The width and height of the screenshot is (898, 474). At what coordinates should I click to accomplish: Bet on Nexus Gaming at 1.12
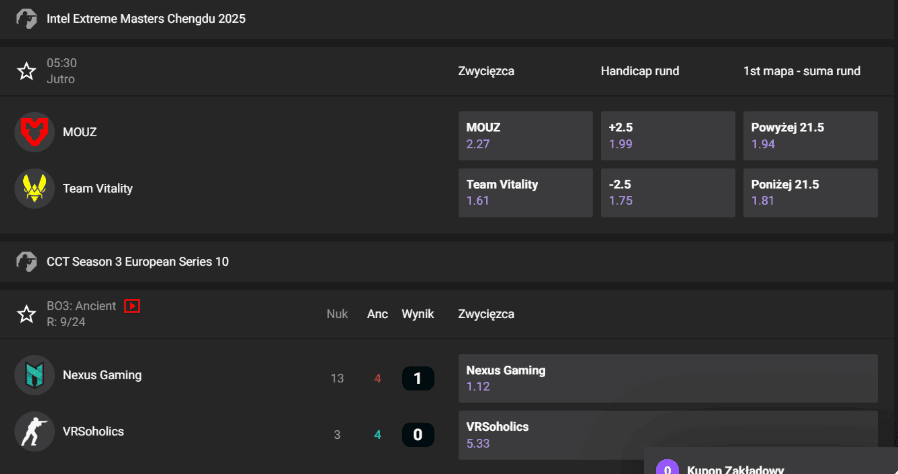click(668, 378)
